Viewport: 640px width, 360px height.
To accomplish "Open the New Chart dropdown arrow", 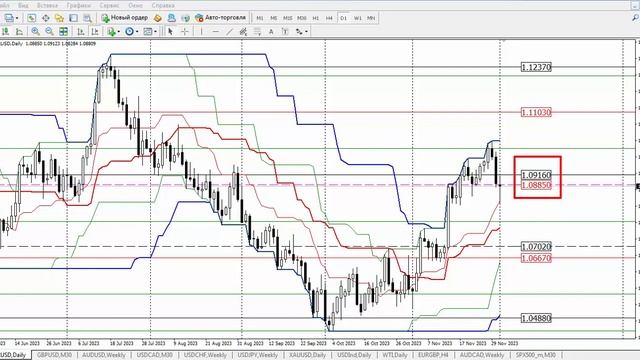I will tap(17, 18).
